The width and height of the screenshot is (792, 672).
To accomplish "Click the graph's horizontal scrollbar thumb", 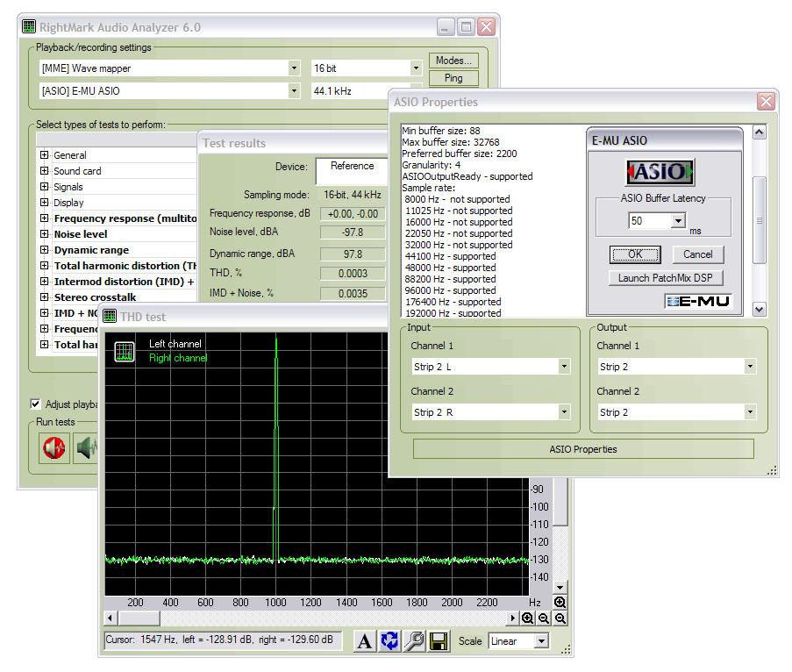I will [x=139, y=618].
